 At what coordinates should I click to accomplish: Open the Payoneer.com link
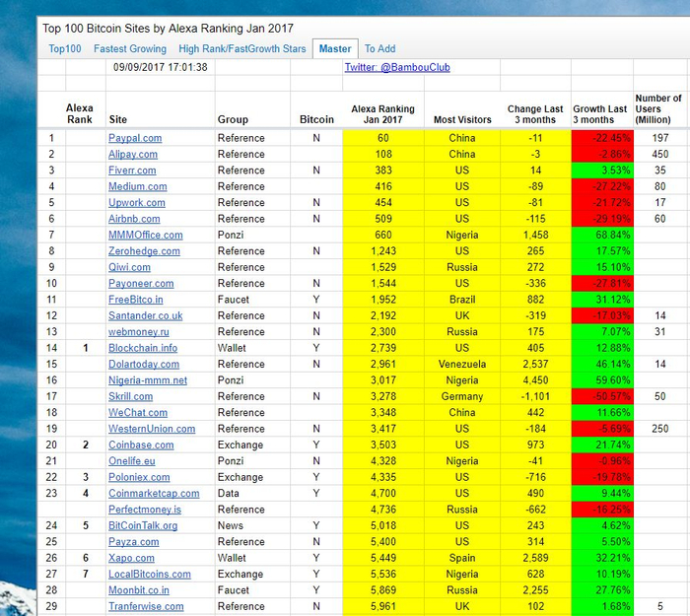click(x=141, y=284)
